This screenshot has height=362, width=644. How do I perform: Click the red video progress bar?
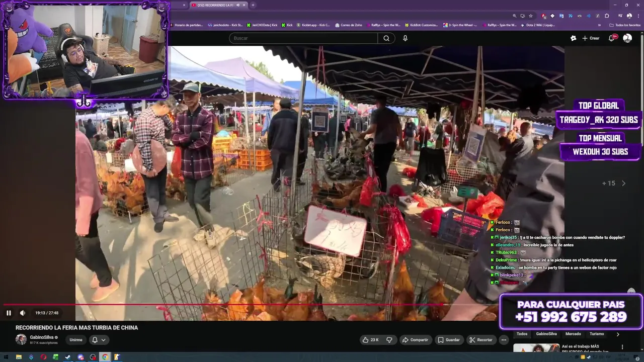tap(223, 305)
